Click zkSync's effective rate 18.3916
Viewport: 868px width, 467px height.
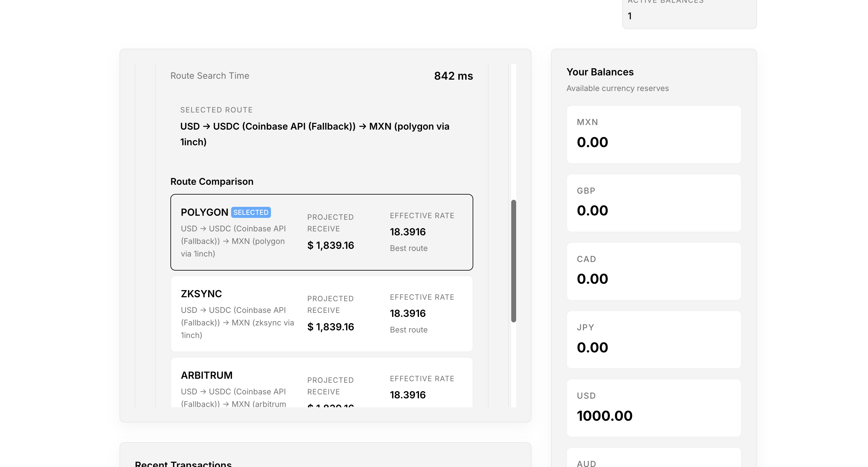coord(407,313)
